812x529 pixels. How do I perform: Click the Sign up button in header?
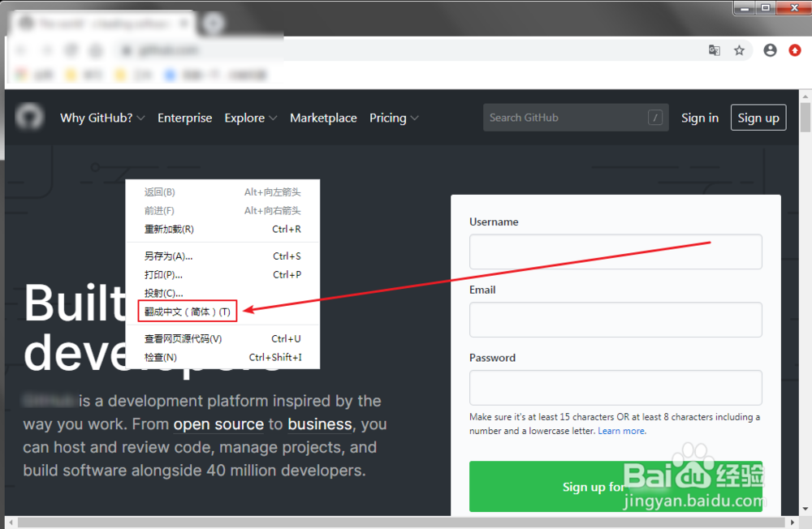coord(758,118)
